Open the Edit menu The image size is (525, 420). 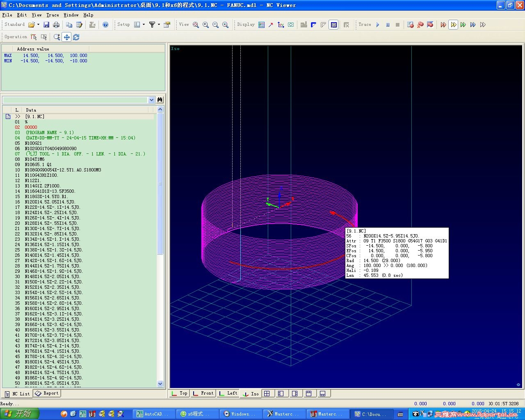[22, 15]
